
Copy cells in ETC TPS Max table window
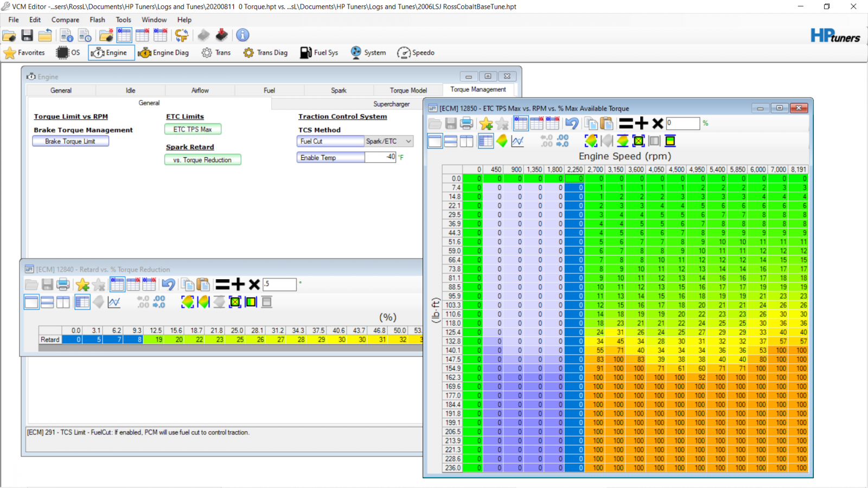click(x=591, y=124)
